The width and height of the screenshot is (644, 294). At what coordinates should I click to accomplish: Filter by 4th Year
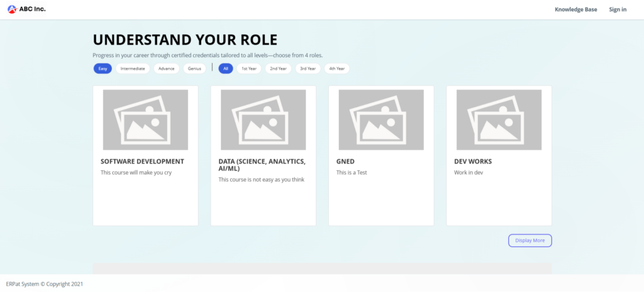coord(337,68)
